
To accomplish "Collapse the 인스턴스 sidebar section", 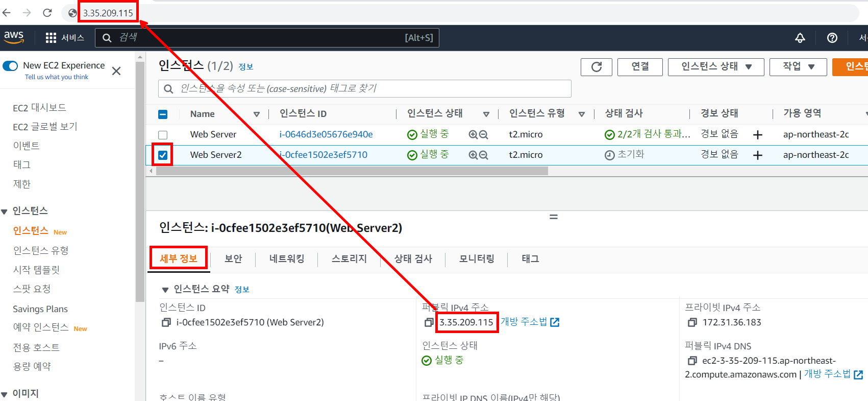I will click(x=5, y=211).
